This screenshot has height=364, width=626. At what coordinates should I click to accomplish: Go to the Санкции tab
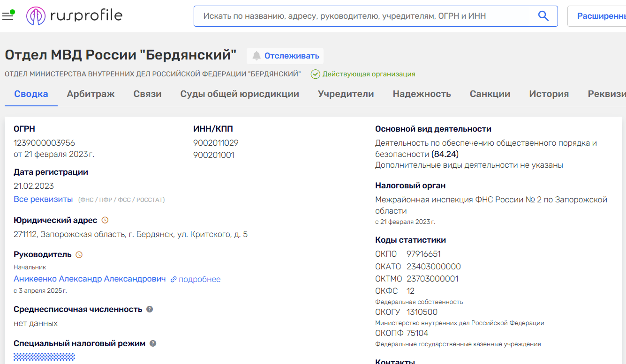click(x=490, y=94)
